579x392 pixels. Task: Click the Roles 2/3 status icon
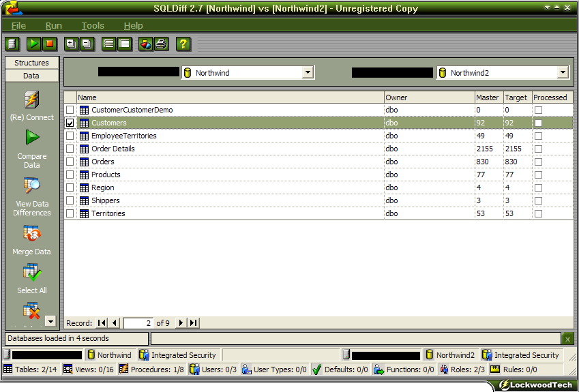[444, 369]
